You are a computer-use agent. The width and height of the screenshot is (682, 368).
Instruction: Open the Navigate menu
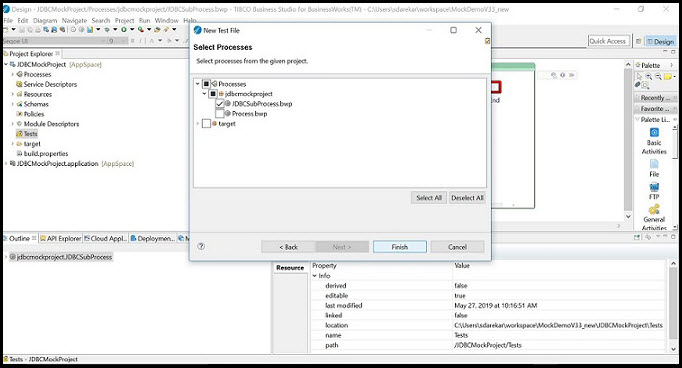74,20
